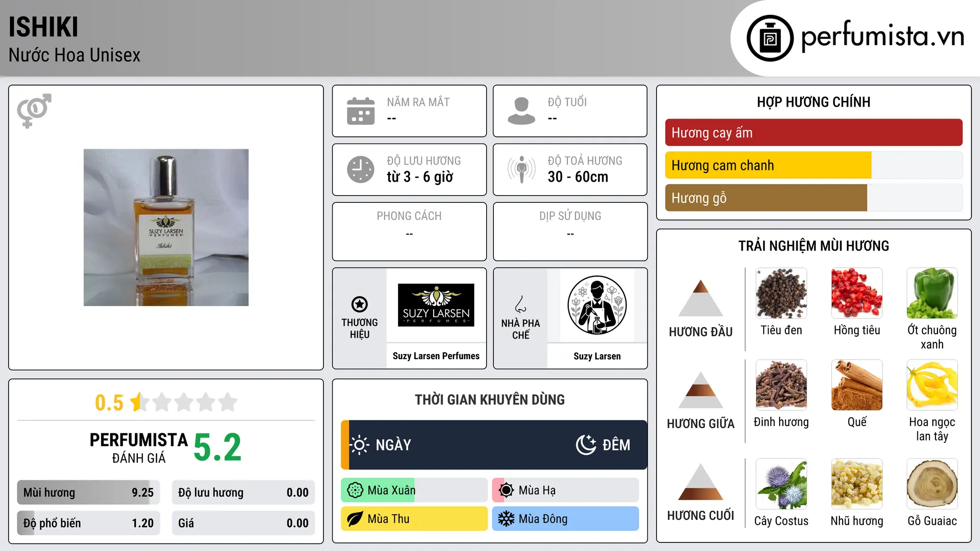The image size is (980, 551).
Task: Select the Đinh hương clove note image
Action: click(781, 385)
